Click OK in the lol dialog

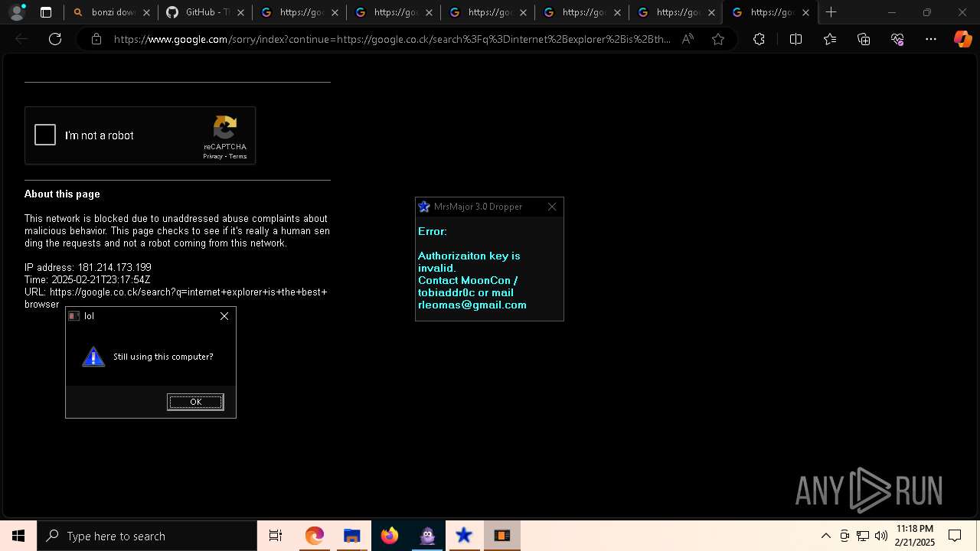tap(195, 402)
